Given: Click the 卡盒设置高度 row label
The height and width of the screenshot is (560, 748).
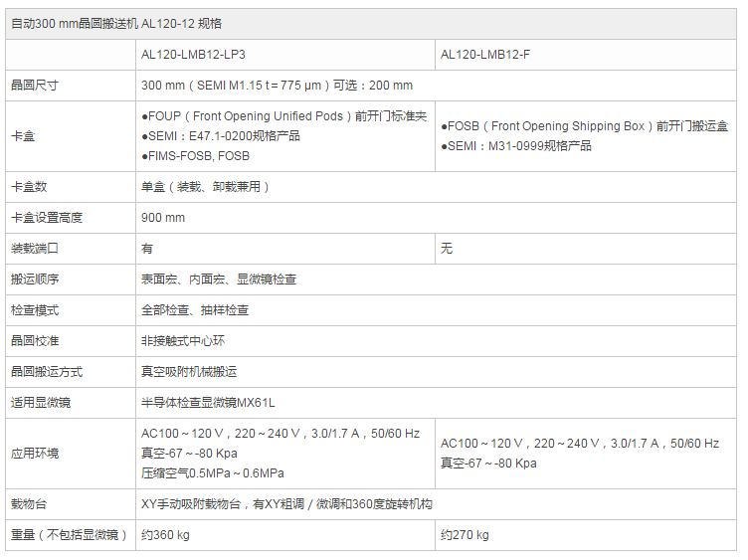Looking at the screenshot, I should 47,218.
